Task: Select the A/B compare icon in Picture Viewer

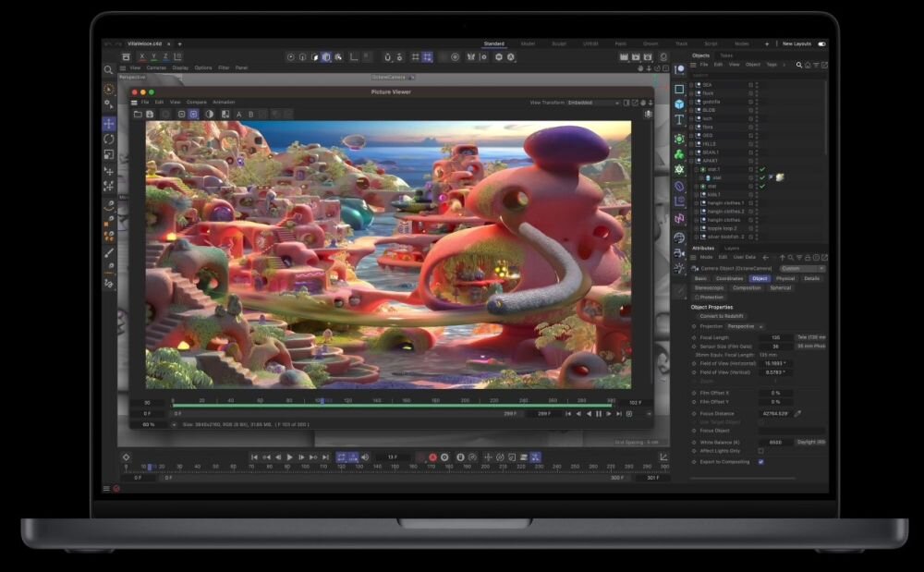Action: [x=240, y=114]
